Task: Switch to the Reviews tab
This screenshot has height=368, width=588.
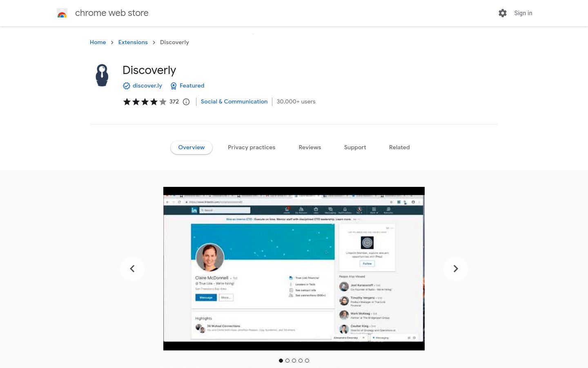Action: coord(310,147)
